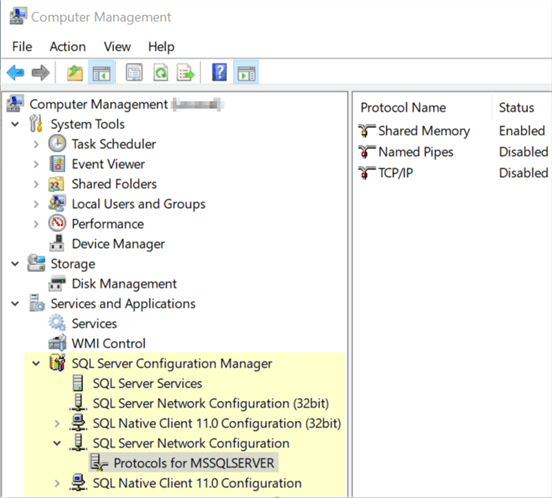
Task: Click the Export List toolbar icon
Action: (186, 73)
